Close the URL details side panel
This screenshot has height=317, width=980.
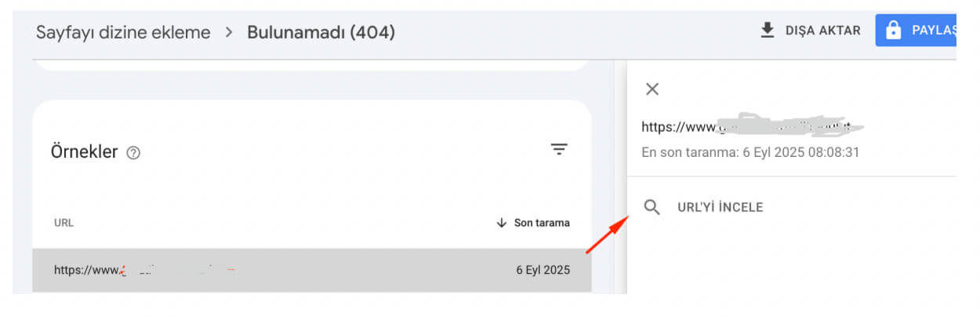(652, 89)
